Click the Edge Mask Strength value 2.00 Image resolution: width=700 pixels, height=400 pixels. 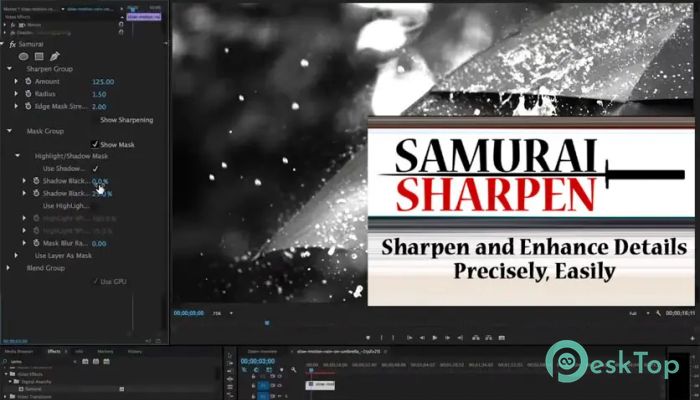(99, 107)
